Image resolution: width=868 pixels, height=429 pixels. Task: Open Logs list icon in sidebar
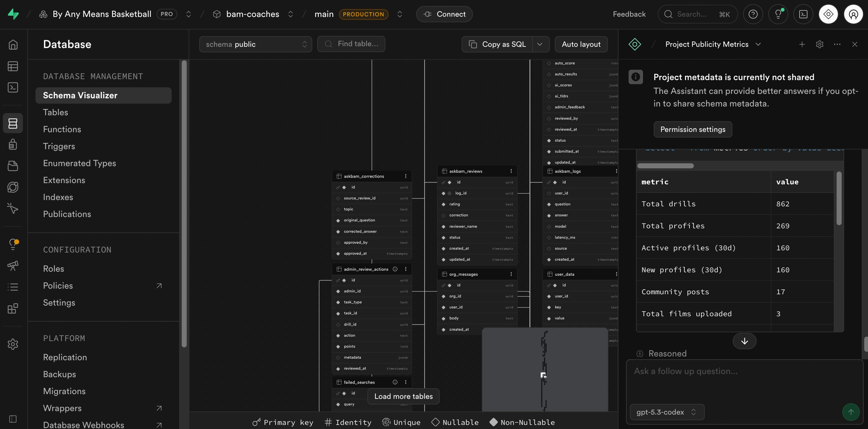pos(13,287)
